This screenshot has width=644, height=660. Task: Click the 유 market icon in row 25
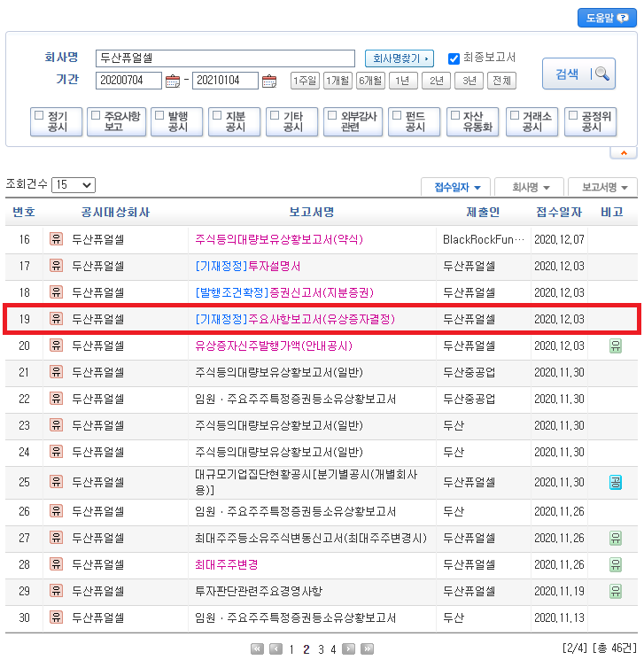(56, 482)
